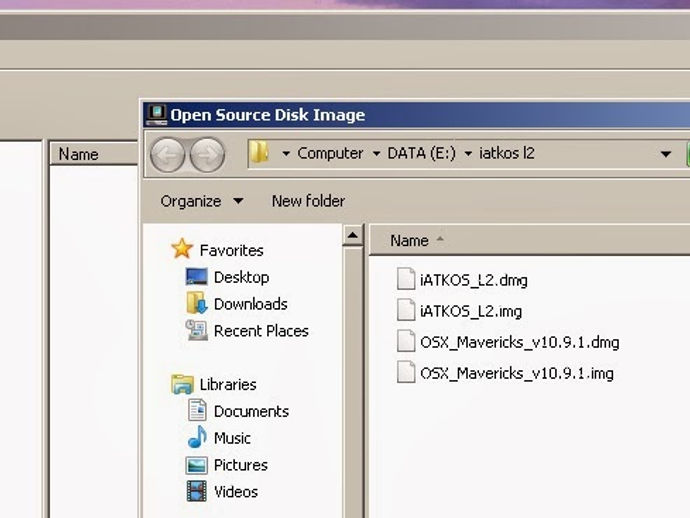Click the Open Source Disk Image title icon
The height and width of the screenshot is (518, 690).
157,115
